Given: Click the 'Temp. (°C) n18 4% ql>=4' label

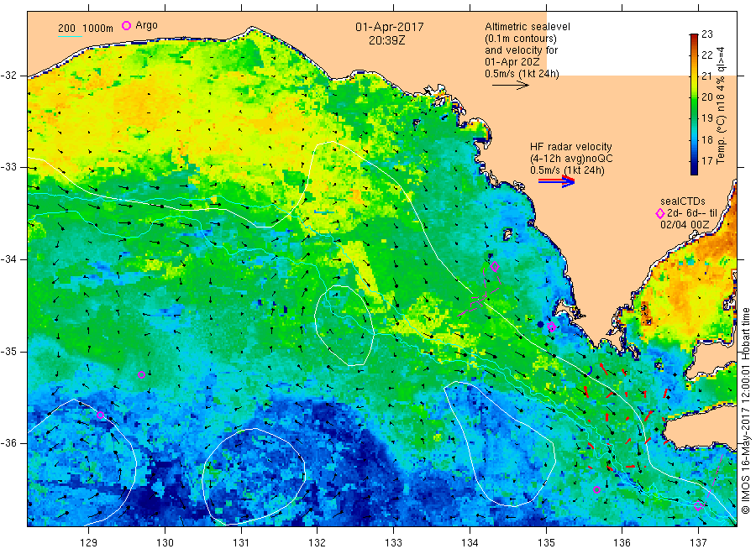Looking at the screenshot, I should [x=721, y=105].
